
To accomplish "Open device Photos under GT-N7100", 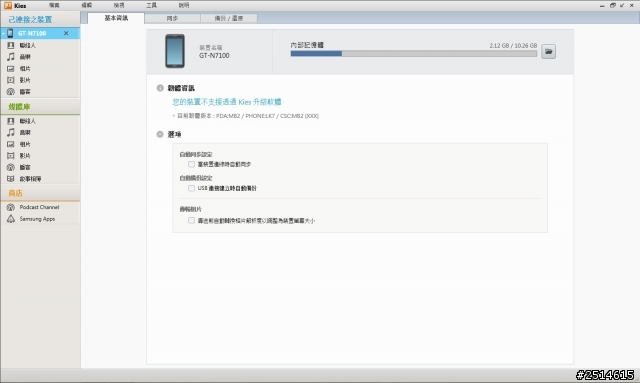I will 40,69.
